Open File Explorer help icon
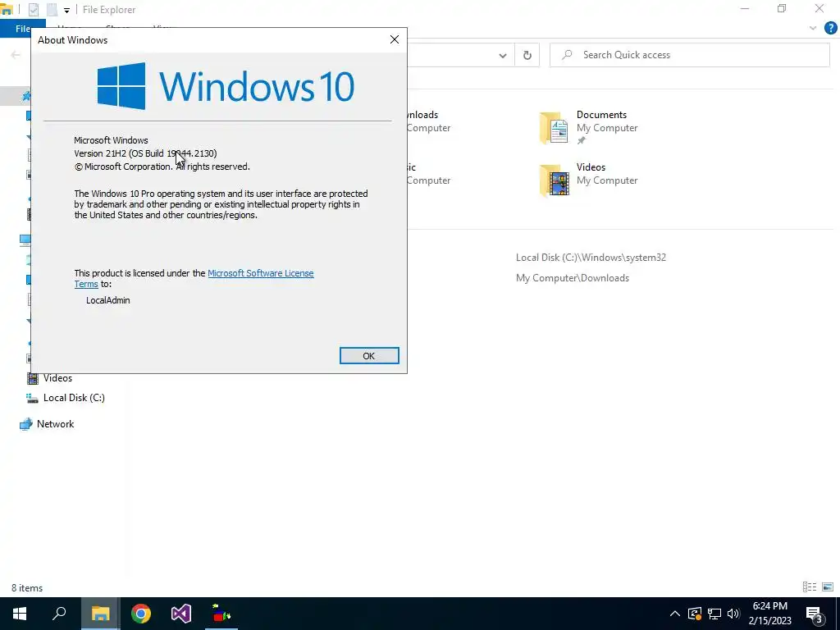 click(x=830, y=29)
